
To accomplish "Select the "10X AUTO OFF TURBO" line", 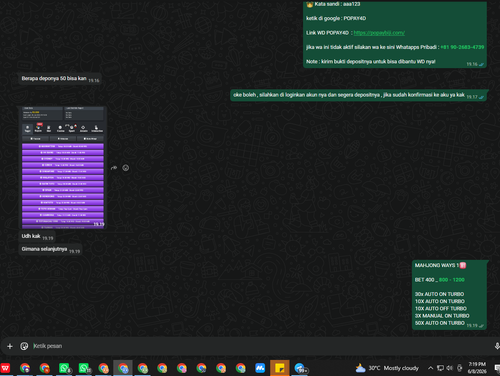I will pos(441,309).
